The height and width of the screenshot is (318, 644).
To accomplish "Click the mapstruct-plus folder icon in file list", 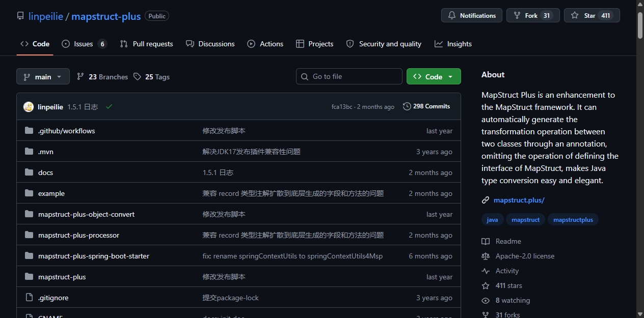I will pyautogui.click(x=29, y=277).
